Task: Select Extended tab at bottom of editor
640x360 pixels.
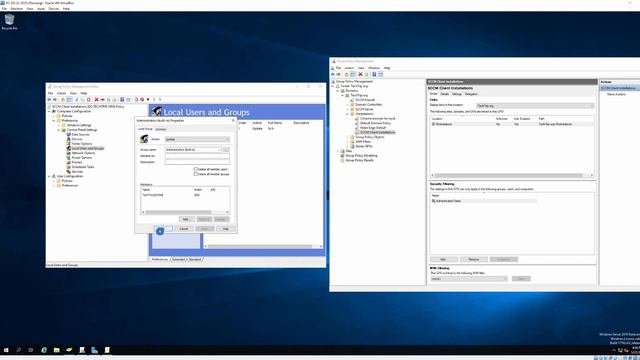Action: (178, 259)
